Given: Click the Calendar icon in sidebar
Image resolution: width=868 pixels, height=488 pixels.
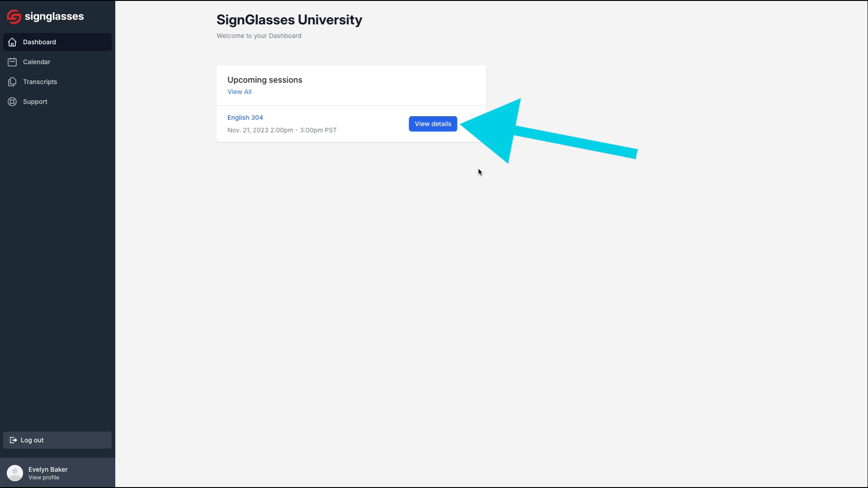Looking at the screenshot, I should 12,62.
